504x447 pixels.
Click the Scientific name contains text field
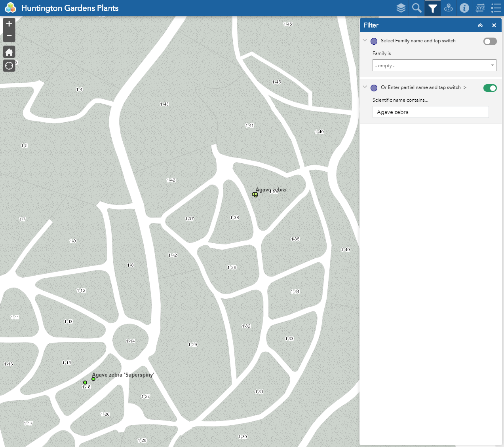coord(430,112)
